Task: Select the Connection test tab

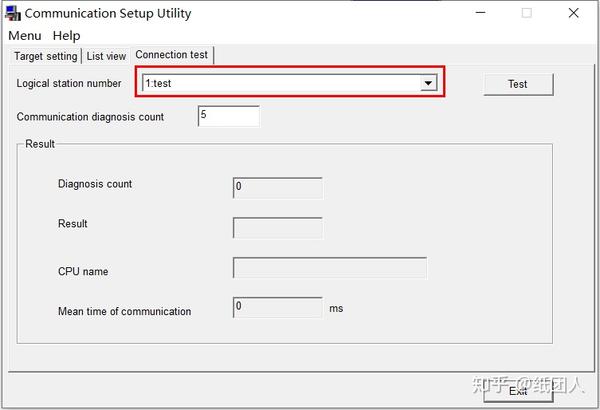Action: [x=171, y=55]
